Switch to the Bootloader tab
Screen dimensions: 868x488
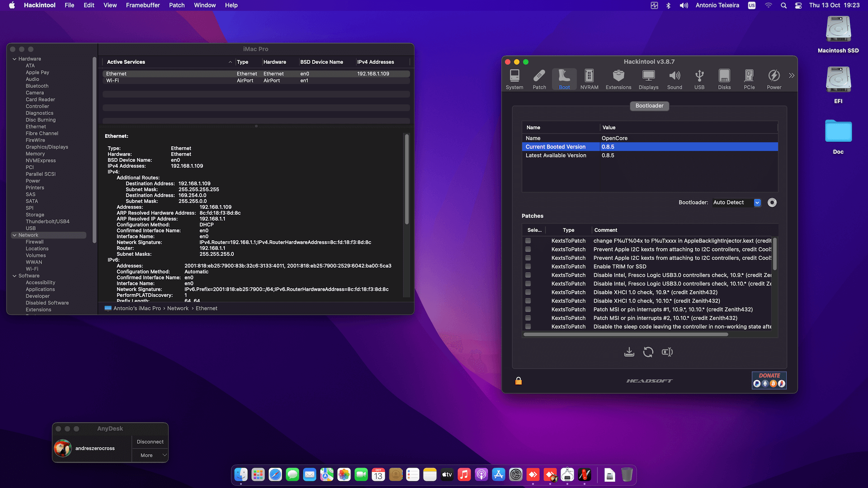[x=649, y=106]
